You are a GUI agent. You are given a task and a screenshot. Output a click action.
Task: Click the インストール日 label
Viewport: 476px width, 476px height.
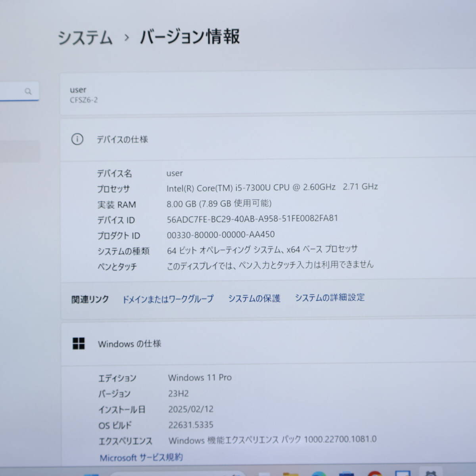122,410
